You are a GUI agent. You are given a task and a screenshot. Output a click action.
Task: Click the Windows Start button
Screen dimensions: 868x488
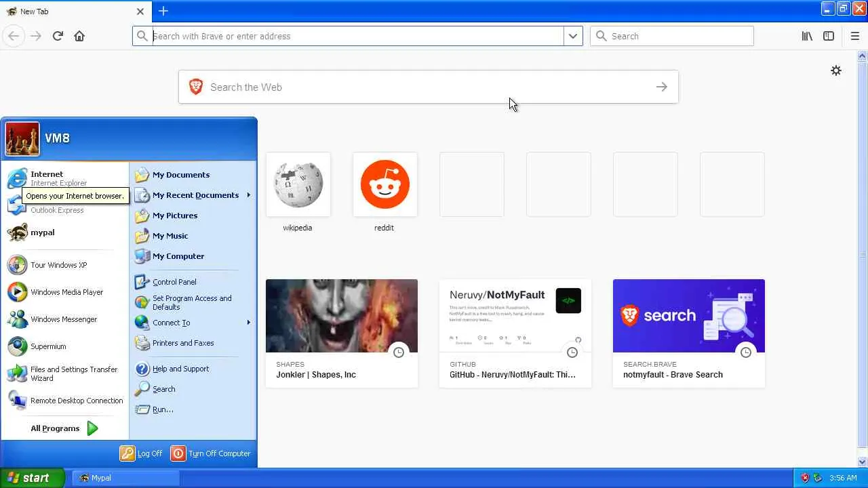tap(32, 478)
